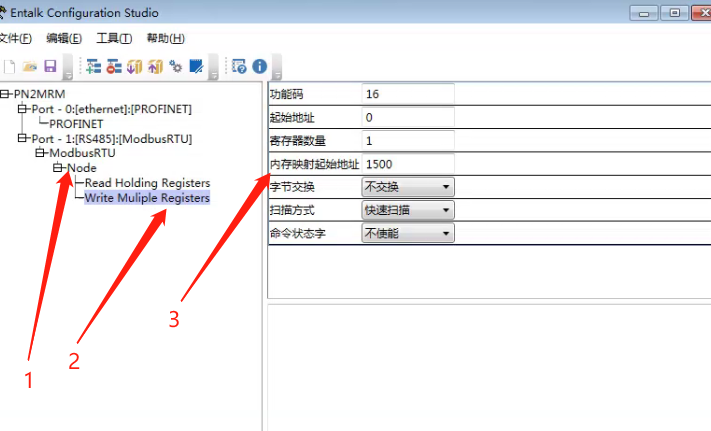The width and height of the screenshot is (711, 431).
Task: Open the toolbar overflow arrow after info icon
Action: [277, 67]
